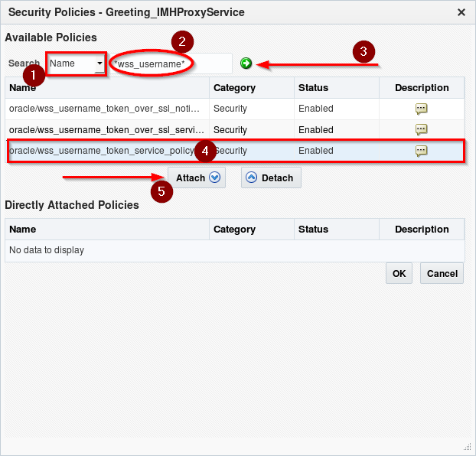The width and height of the screenshot is (476, 456).
Task: Open the Name search criteria dropdown
Action: click(x=99, y=64)
